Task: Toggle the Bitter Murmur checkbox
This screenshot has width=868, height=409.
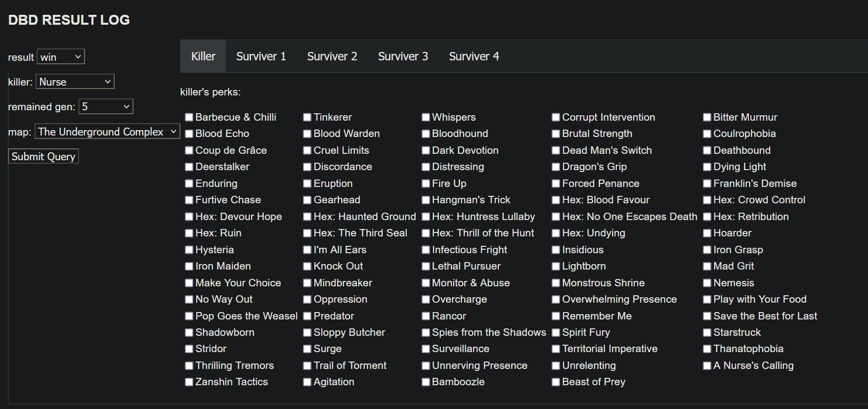Action: [707, 117]
